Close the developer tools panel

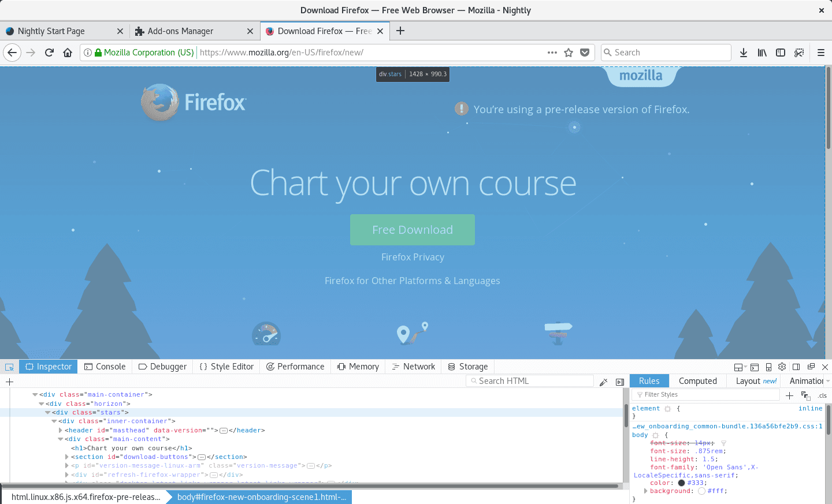(x=825, y=367)
